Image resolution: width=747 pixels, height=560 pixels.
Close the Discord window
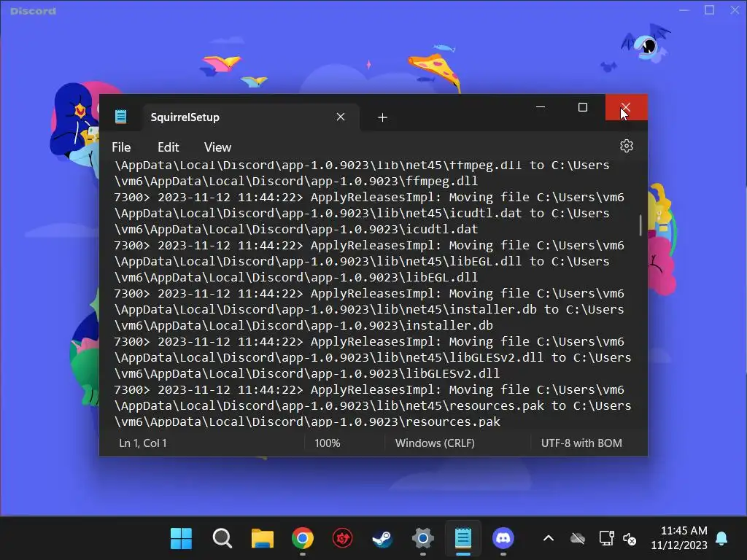(x=735, y=10)
